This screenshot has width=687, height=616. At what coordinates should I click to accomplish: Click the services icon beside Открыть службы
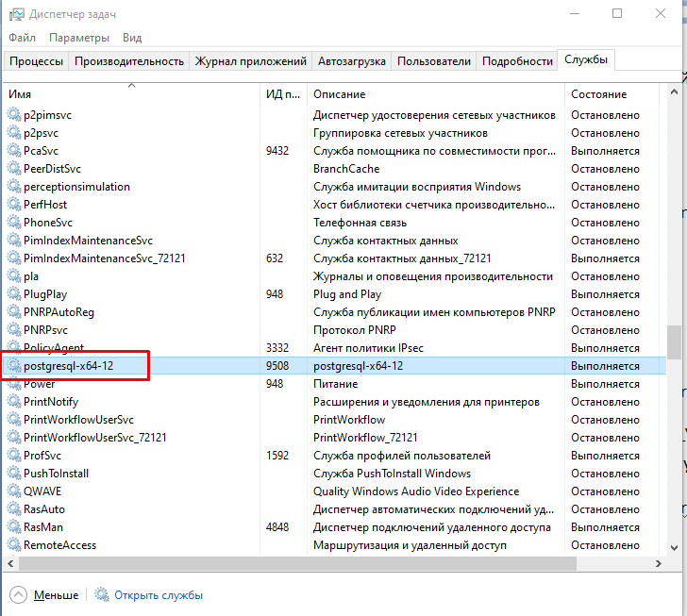[102, 595]
